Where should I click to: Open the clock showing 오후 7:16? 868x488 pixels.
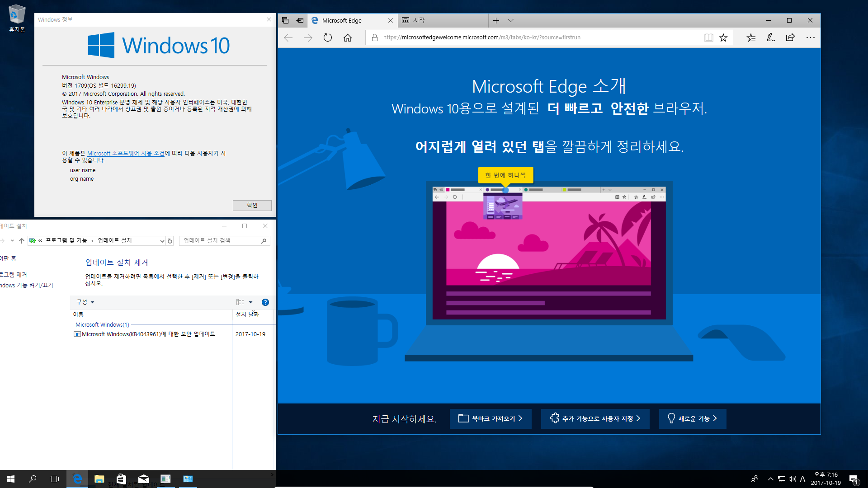point(826,479)
